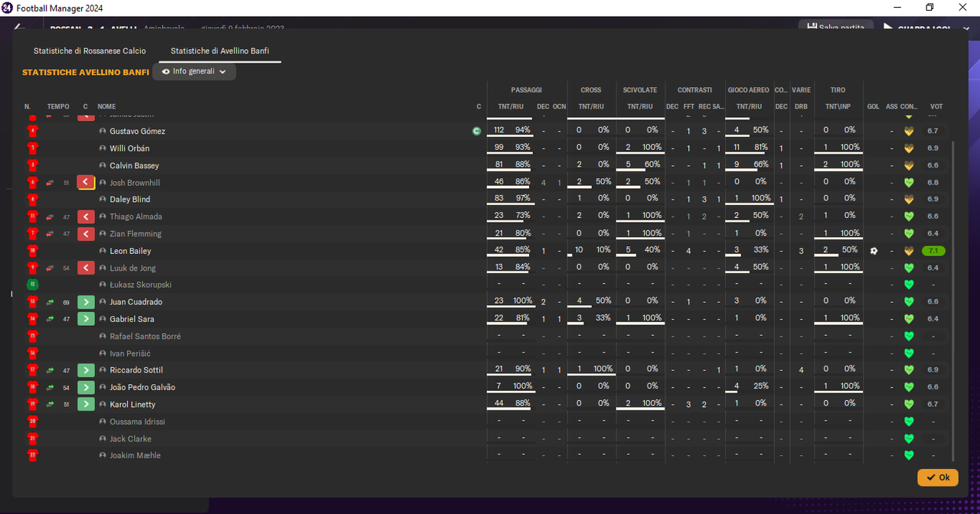
Task: Open player Rafael Santos Borré's name link
Action: coord(145,336)
